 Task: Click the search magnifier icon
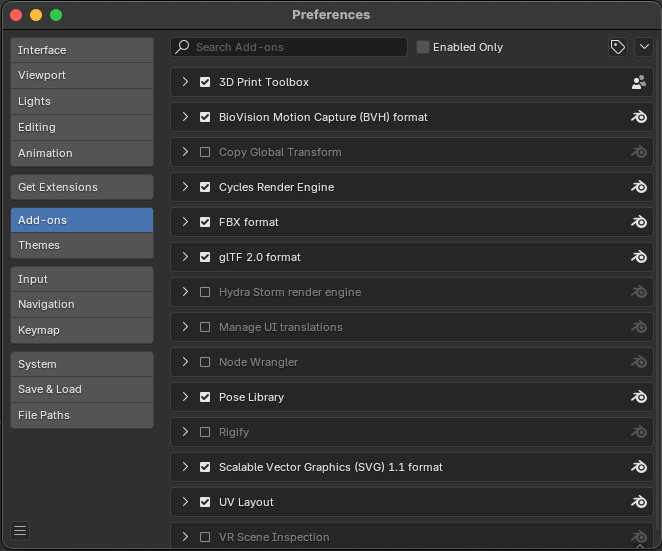coord(182,46)
